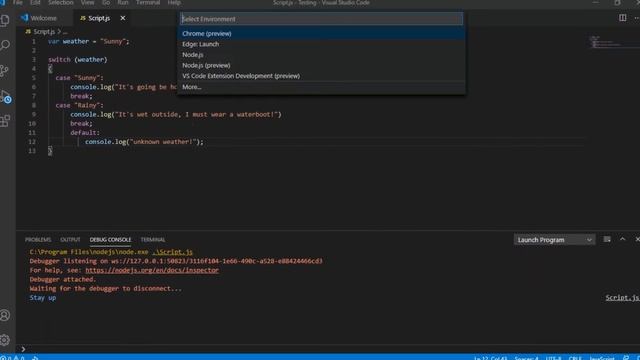Switch to the Debug Console tab
The width and height of the screenshot is (640, 360).
110,240
